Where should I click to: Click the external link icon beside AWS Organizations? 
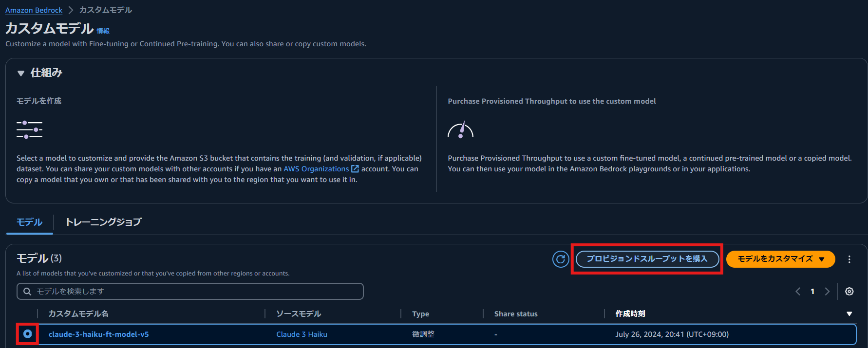click(355, 169)
